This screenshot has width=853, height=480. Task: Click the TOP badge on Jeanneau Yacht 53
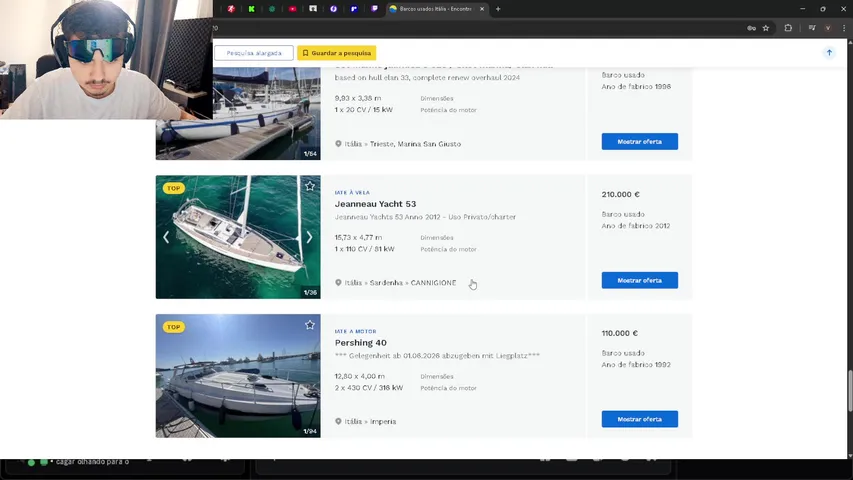coord(174,188)
